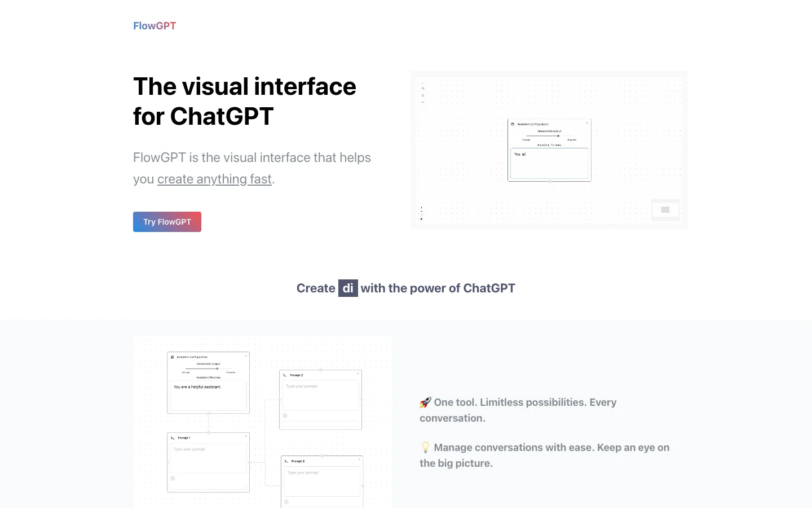The width and height of the screenshot is (812, 508).
Task: Click the "Prompt 1" node title
Action: point(184,438)
